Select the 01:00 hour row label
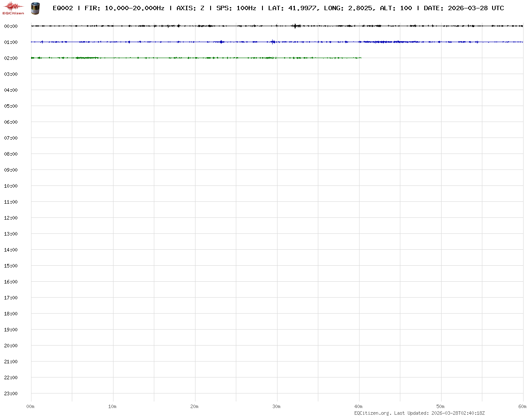 [x=11, y=42]
